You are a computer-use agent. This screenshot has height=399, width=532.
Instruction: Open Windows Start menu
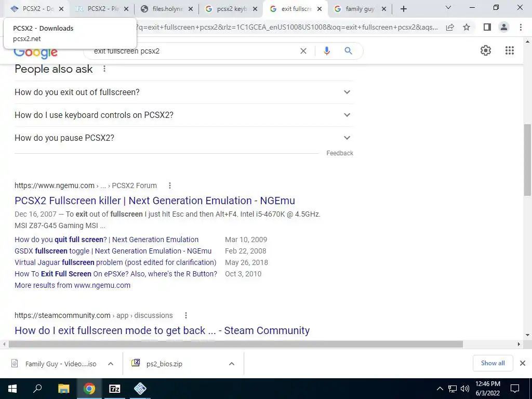point(12,389)
